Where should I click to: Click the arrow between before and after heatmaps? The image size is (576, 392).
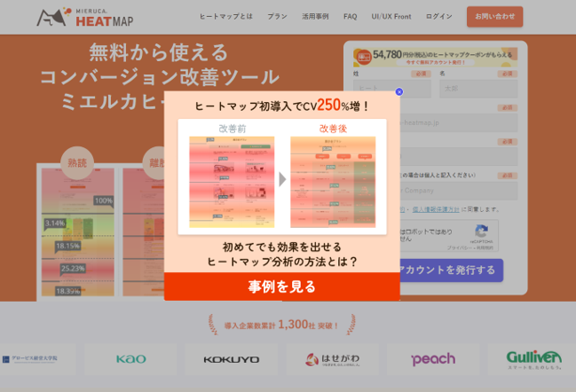(x=282, y=179)
